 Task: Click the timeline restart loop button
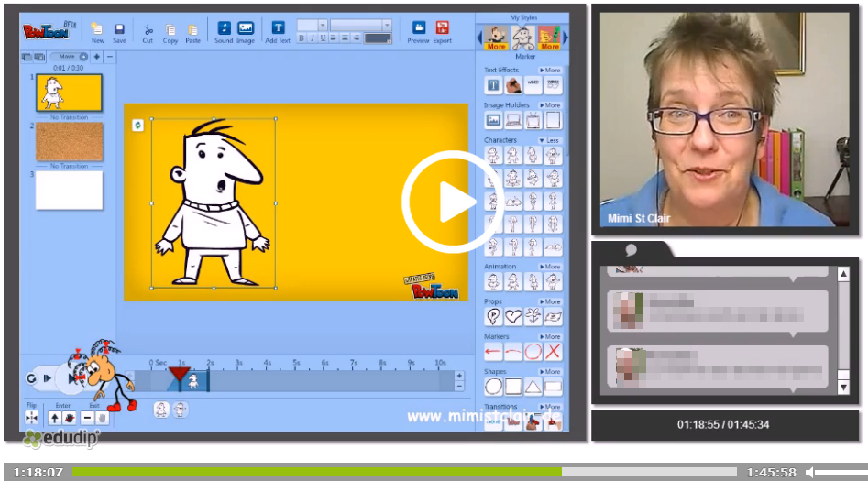coord(31,378)
